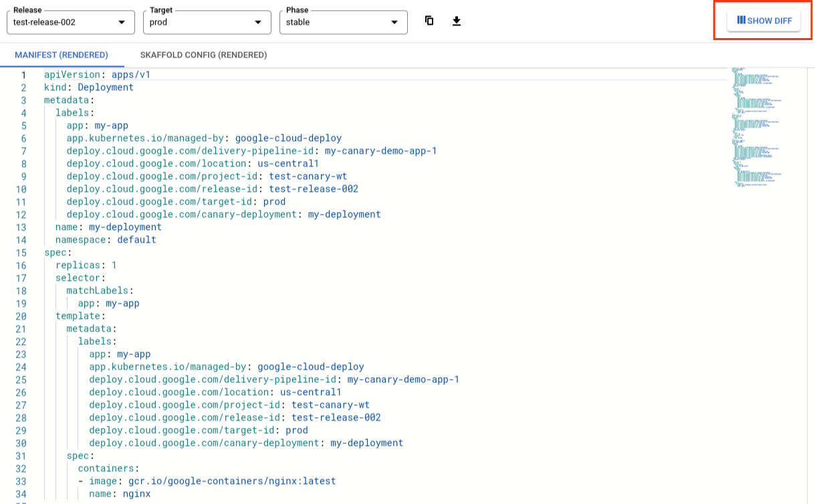The width and height of the screenshot is (815, 504).
Task: Click the highlighted SHOW DIFF area outlined in red
Action: 763,20
